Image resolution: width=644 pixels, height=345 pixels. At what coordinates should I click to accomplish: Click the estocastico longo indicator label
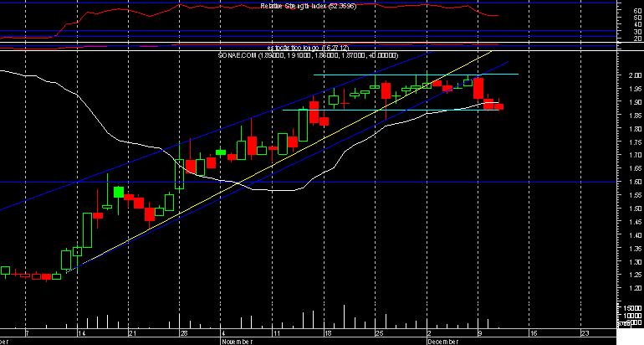tap(309, 48)
